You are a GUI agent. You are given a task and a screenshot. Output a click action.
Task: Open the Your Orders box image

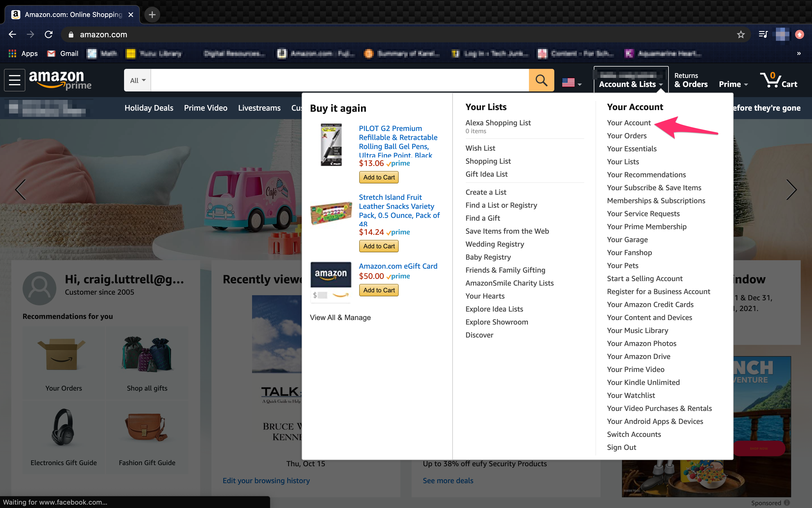(x=62, y=354)
